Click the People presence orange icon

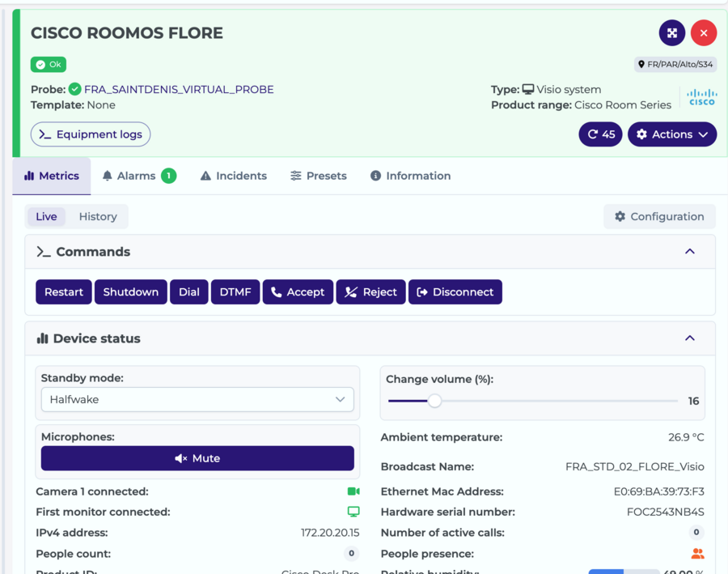tap(697, 554)
